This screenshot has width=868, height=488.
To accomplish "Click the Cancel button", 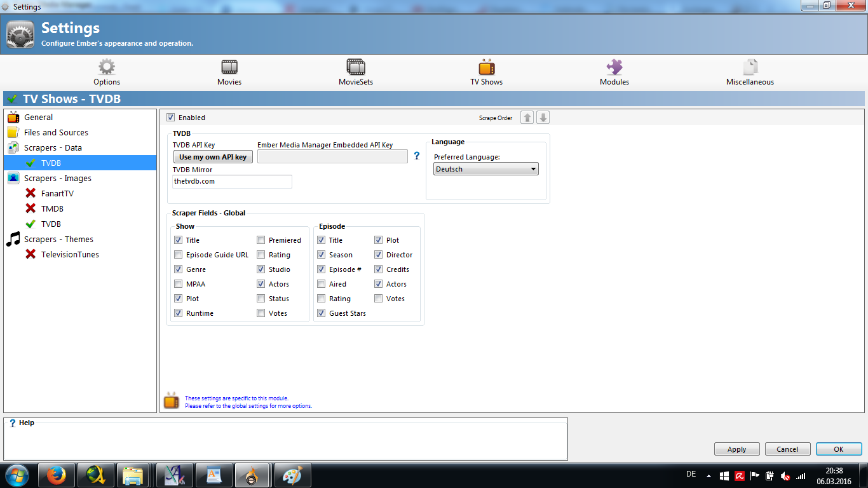I will point(787,449).
